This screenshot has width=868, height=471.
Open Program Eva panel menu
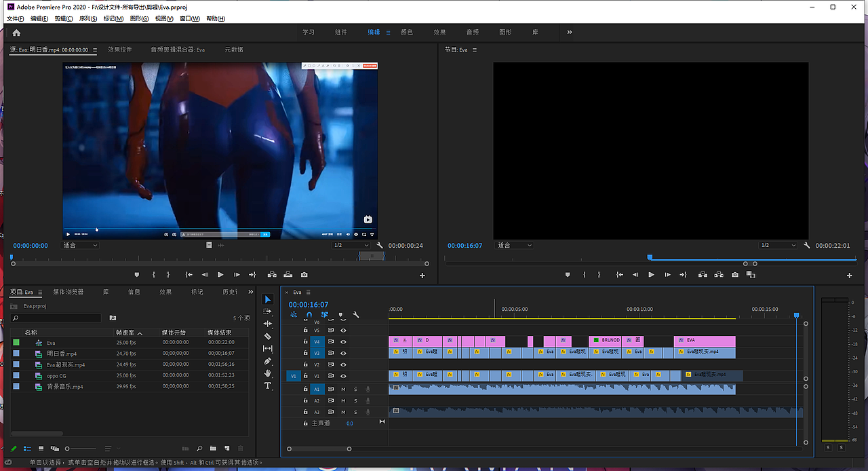[475, 50]
